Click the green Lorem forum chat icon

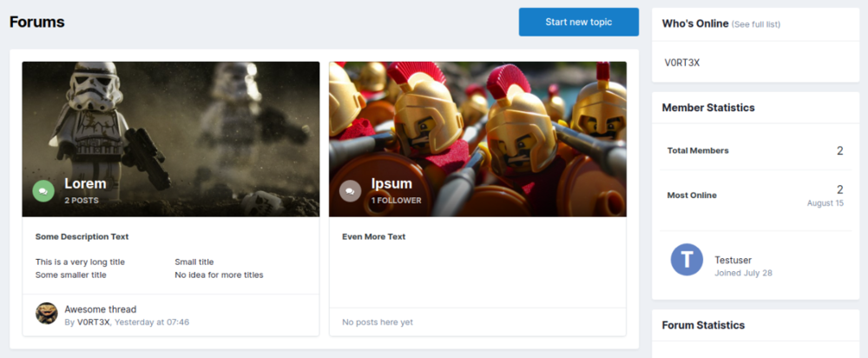pyautogui.click(x=43, y=190)
